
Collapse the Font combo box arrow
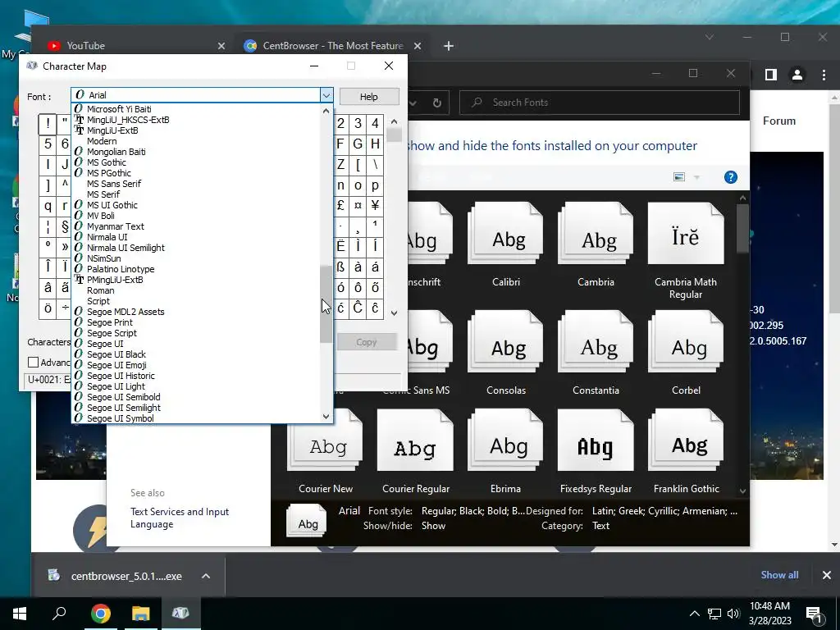point(326,95)
